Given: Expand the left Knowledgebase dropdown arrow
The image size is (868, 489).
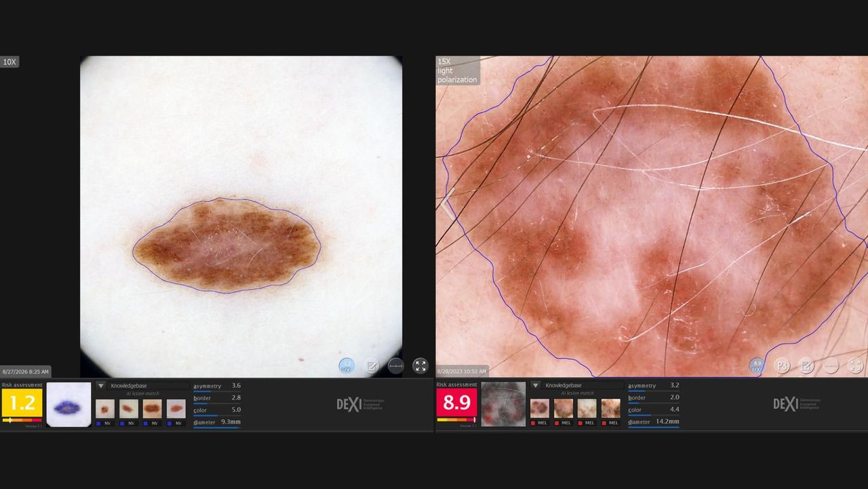Looking at the screenshot, I should pos(100,386).
